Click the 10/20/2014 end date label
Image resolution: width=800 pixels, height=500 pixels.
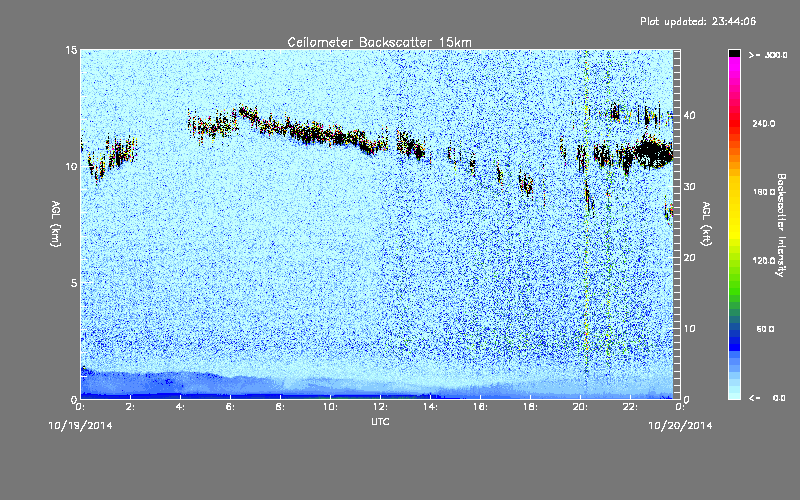click(x=680, y=426)
